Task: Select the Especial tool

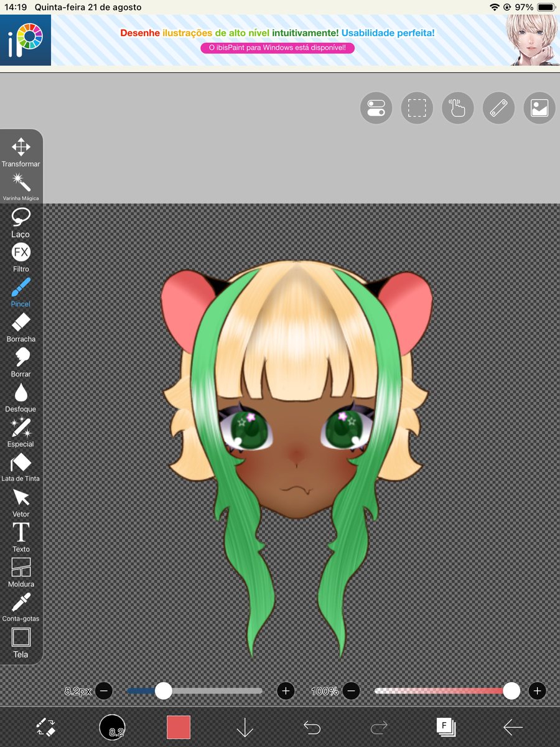Action: (21, 433)
